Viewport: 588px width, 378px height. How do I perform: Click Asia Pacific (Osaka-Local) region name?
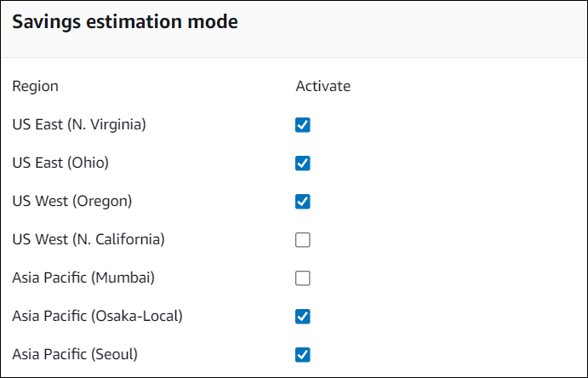click(x=98, y=316)
